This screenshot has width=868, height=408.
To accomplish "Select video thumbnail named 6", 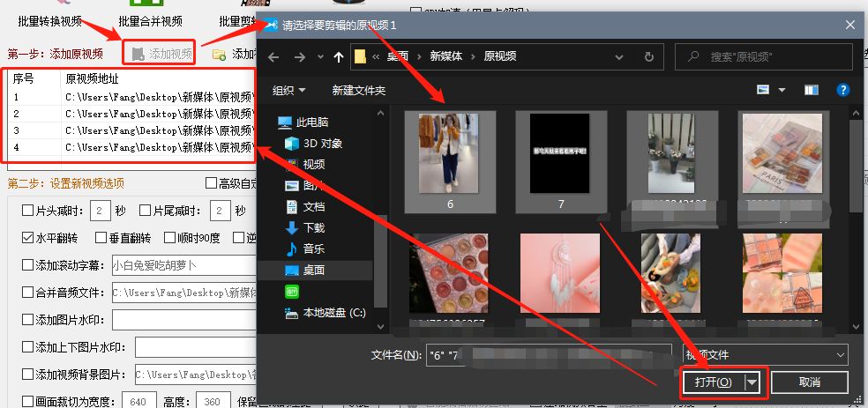I will [450, 161].
